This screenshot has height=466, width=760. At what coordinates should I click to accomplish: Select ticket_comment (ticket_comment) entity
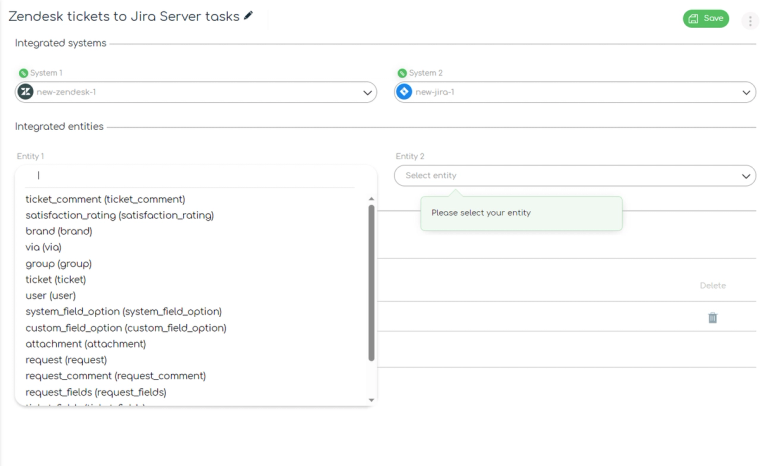tap(105, 199)
